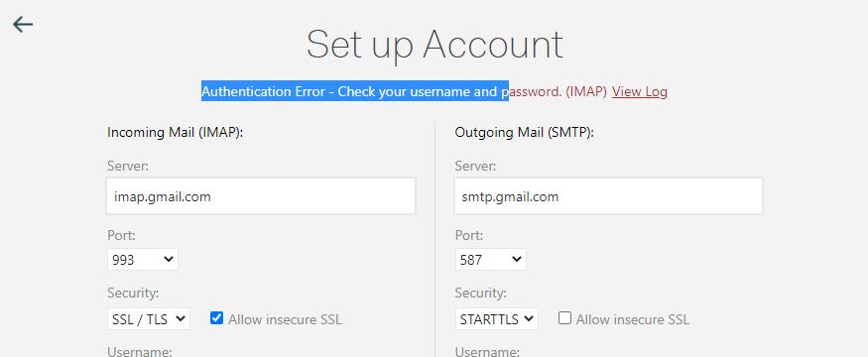Viewport: 868px width, 357px height.
Task: Go back using the left arrow icon
Action: (x=23, y=25)
